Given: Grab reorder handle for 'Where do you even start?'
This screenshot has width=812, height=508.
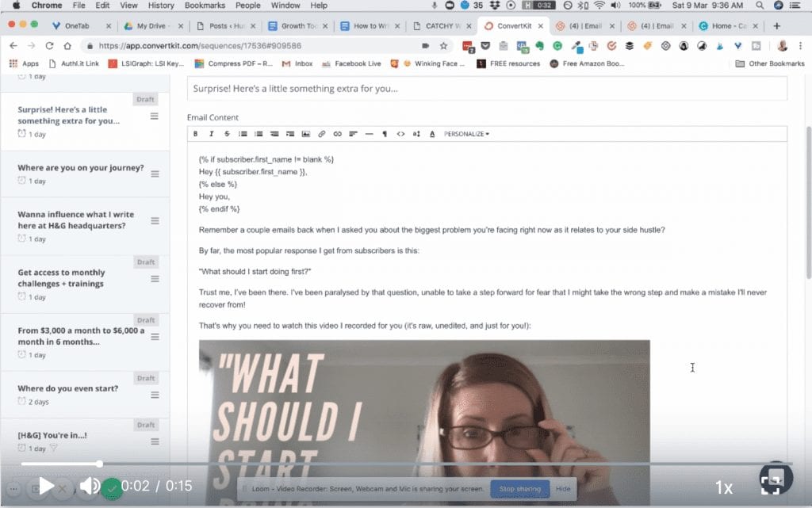Looking at the screenshot, I should (x=155, y=395).
